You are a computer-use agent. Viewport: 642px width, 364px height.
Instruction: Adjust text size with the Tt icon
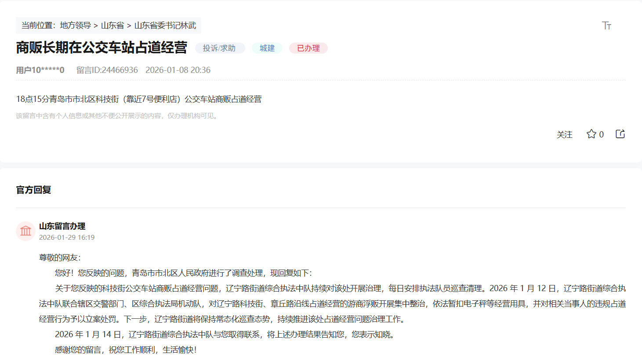(x=607, y=25)
